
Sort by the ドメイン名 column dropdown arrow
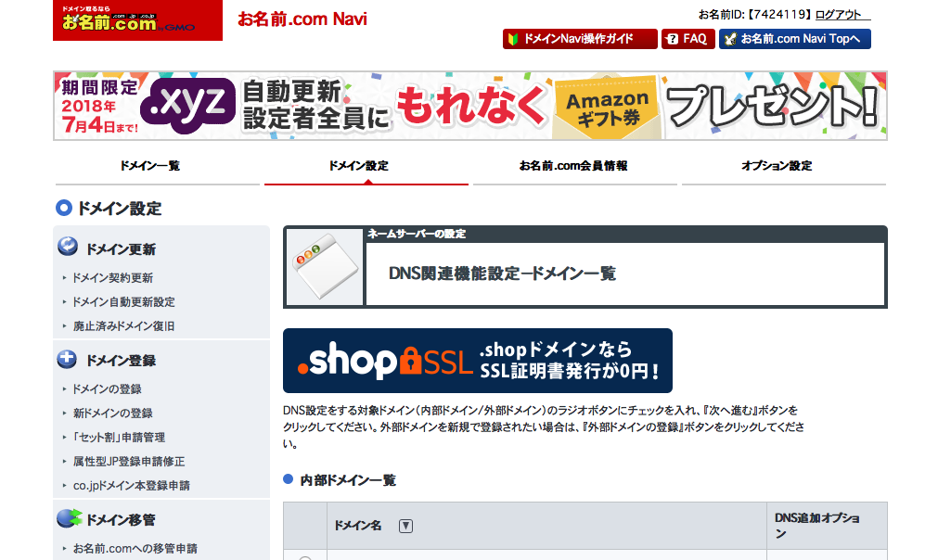pos(405,526)
